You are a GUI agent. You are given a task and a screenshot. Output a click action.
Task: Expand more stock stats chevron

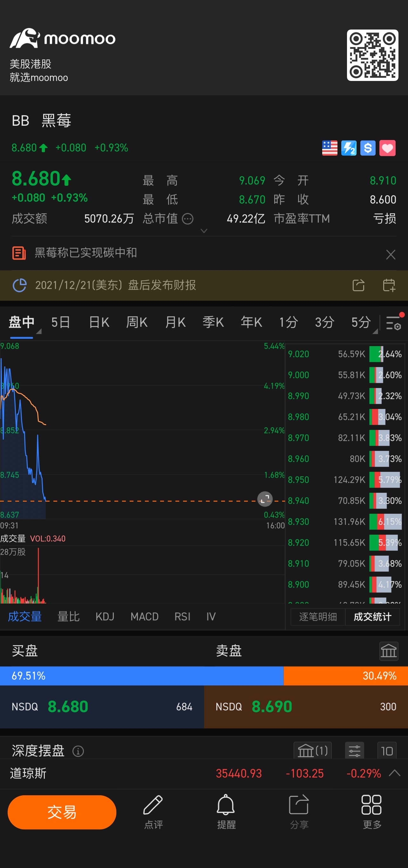[204, 231]
